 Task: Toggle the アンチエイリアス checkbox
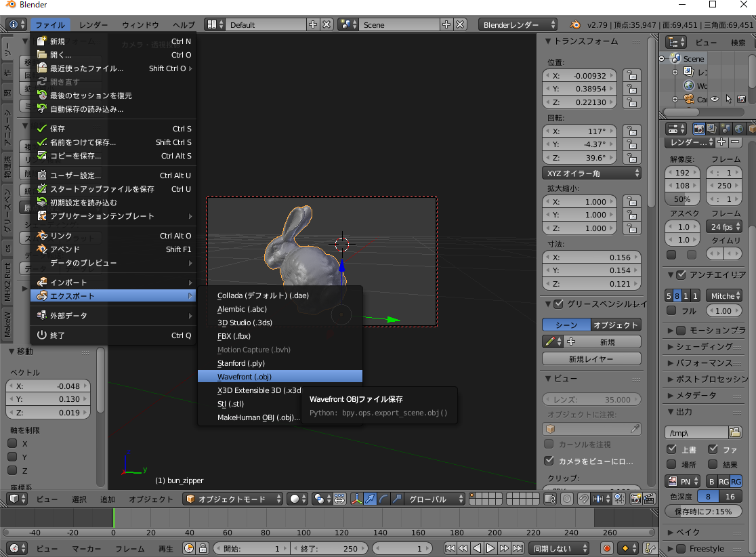pos(681,275)
